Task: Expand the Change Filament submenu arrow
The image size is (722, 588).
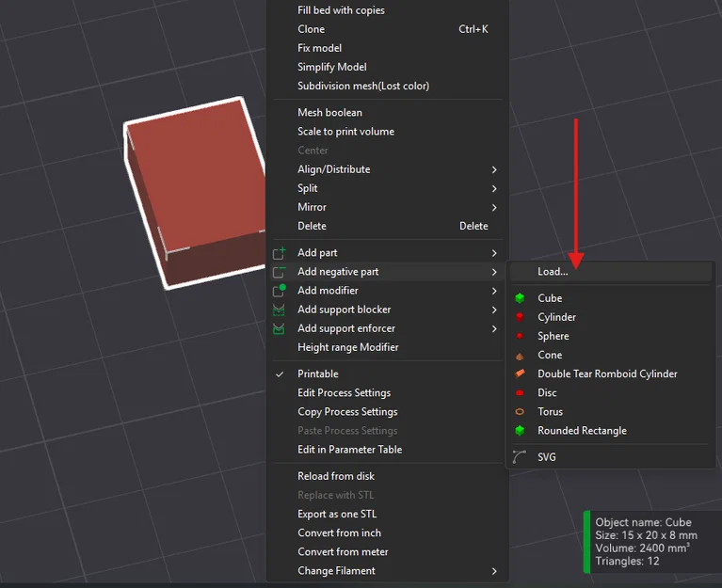Action: point(494,571)
